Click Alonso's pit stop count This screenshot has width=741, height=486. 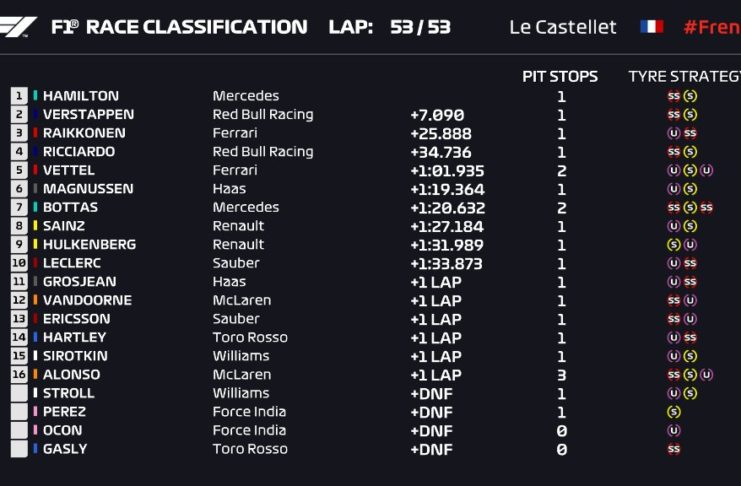(561, 375)
